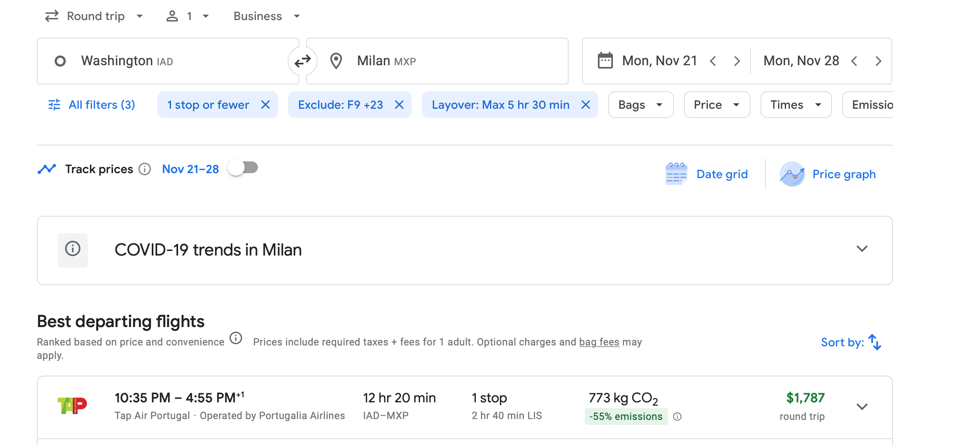
Task: Swap origin and destination airports
Action: tap(302, 61)
